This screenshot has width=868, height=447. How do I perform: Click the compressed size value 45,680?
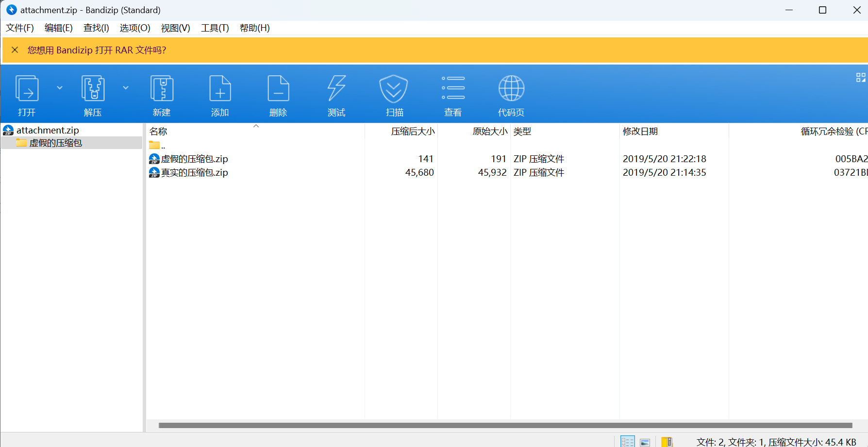click(419, 172)
